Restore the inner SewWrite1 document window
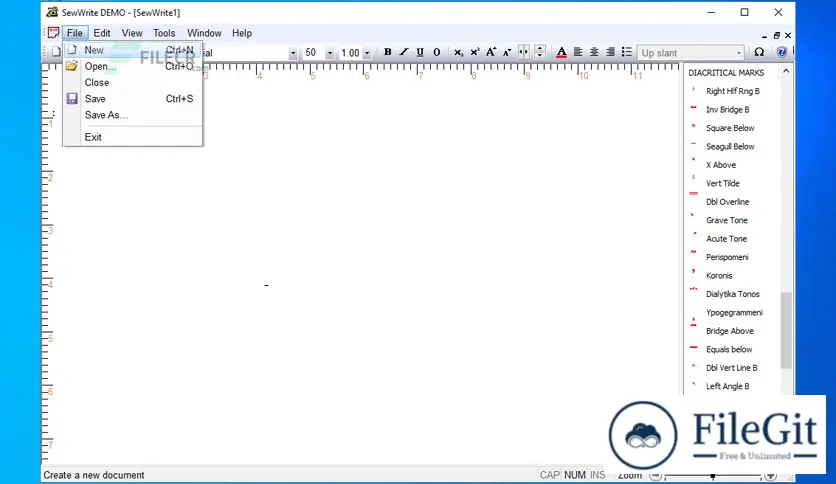 coord(776,36)
